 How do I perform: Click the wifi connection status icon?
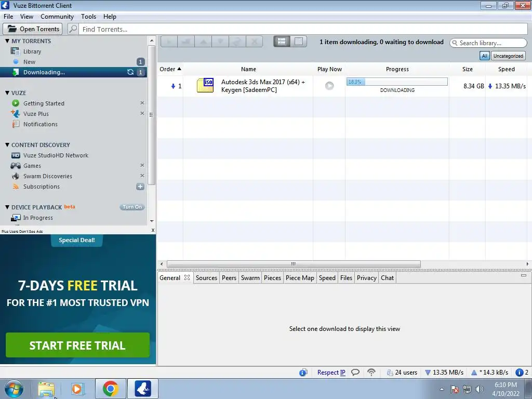coord(371,373)
